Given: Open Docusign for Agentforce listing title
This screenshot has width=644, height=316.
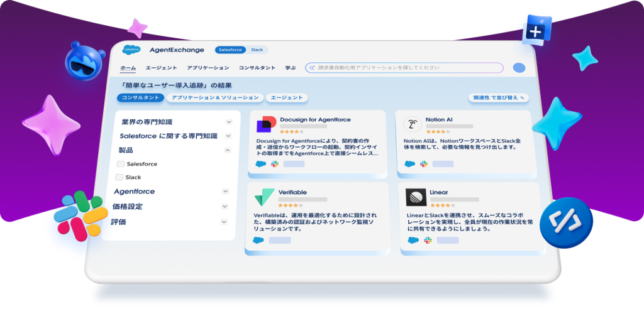Looking at the screenshot, I should (316, 120).
